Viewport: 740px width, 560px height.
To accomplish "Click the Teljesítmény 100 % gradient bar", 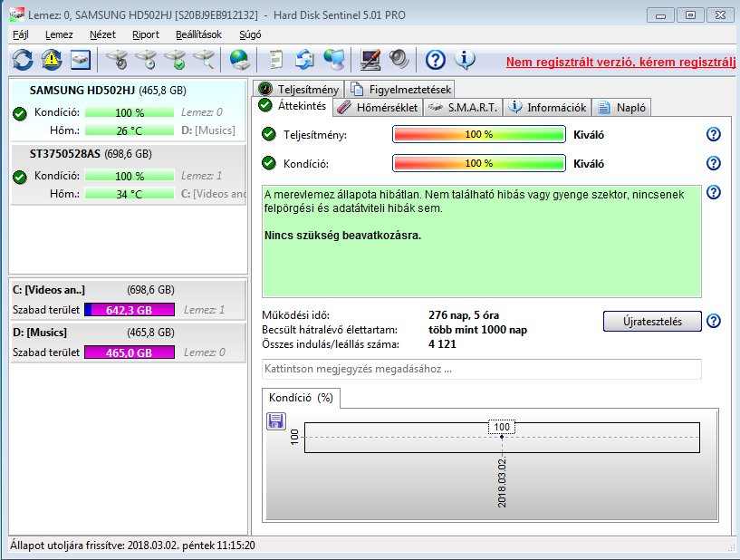I will pyautogui.click(x=478, y=135).
